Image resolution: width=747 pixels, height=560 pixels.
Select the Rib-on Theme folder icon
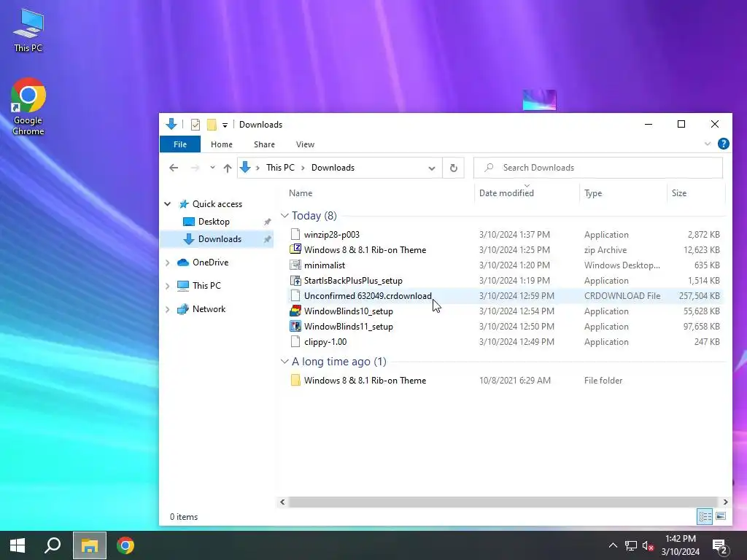pyautogui.click(x=295, y=380)
